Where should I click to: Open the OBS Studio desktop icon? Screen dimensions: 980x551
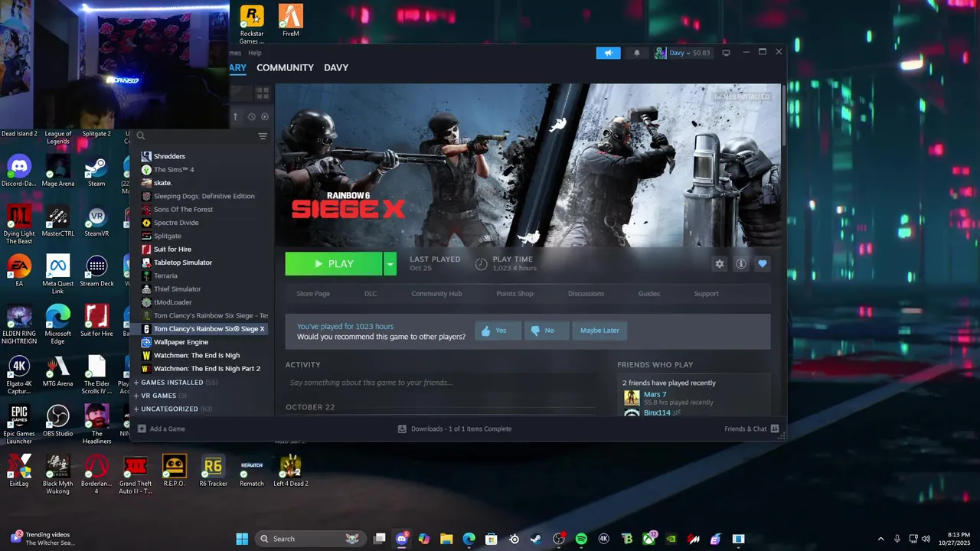58,421
